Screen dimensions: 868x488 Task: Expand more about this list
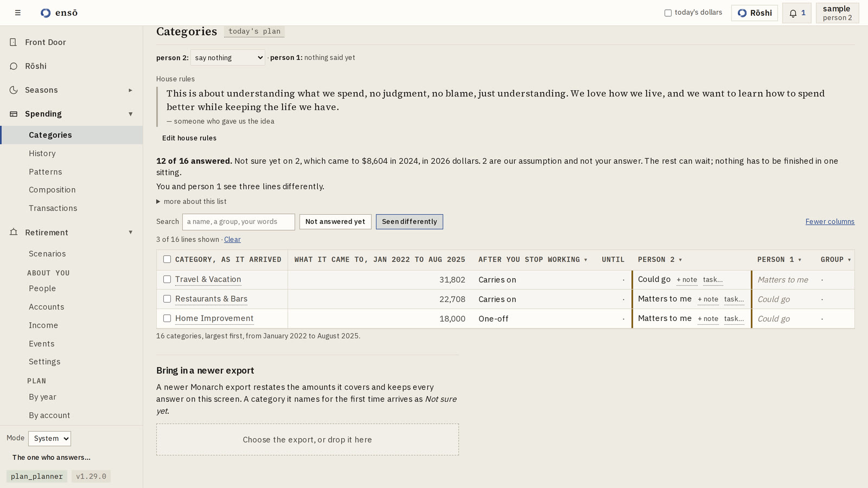(192, 201)
